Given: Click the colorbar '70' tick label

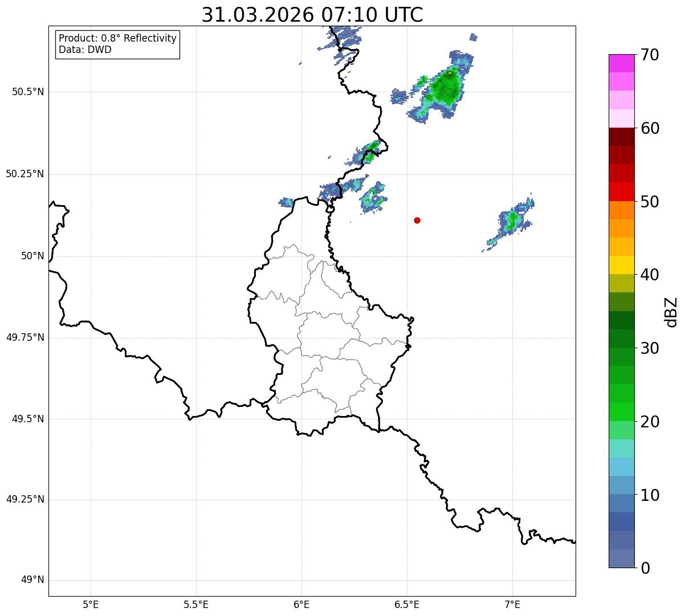Looking at the screenshot, I should [x=650, y=55].
